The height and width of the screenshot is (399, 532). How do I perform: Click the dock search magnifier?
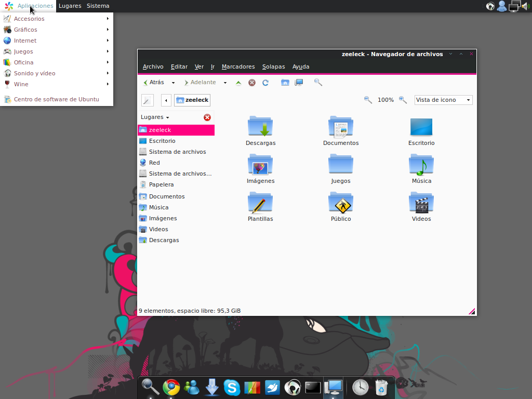(150, 387)
